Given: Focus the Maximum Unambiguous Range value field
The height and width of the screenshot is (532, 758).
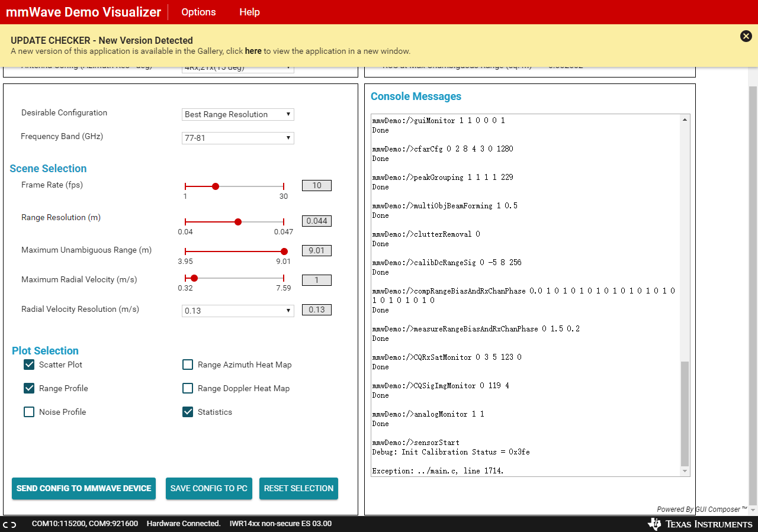Looking at the screenshot, I should [317, 250].
